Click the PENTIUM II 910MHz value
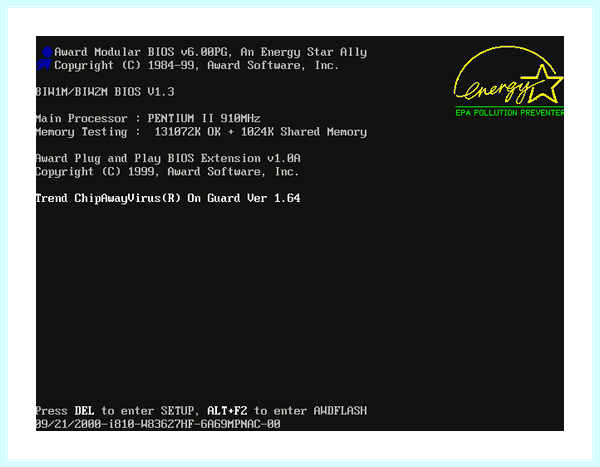This screenshot has height=467, width=600. click(204, 118)
